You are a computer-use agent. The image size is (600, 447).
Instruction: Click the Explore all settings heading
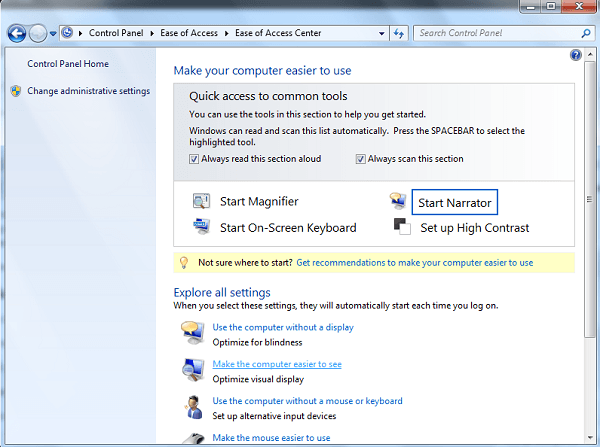click(x=222, y=293)
